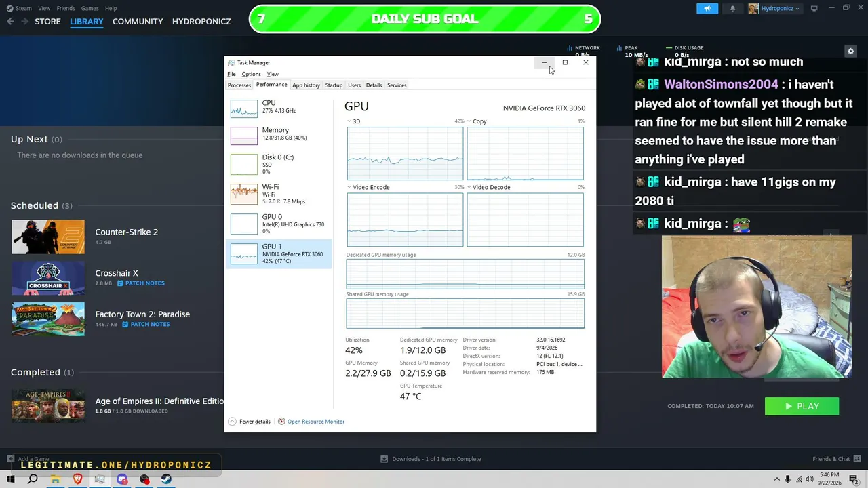Select the Memory performance entry
868x488 pixels.
[279, 134]
